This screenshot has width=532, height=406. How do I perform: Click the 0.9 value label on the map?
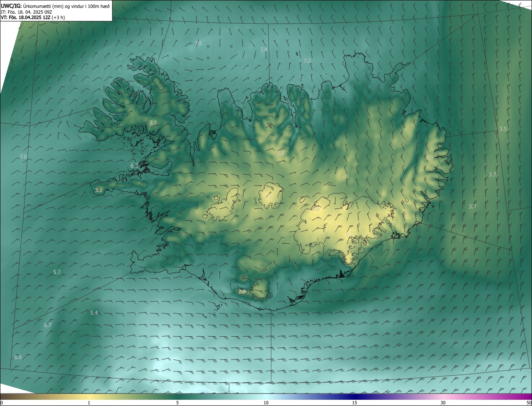coord(316,209)
